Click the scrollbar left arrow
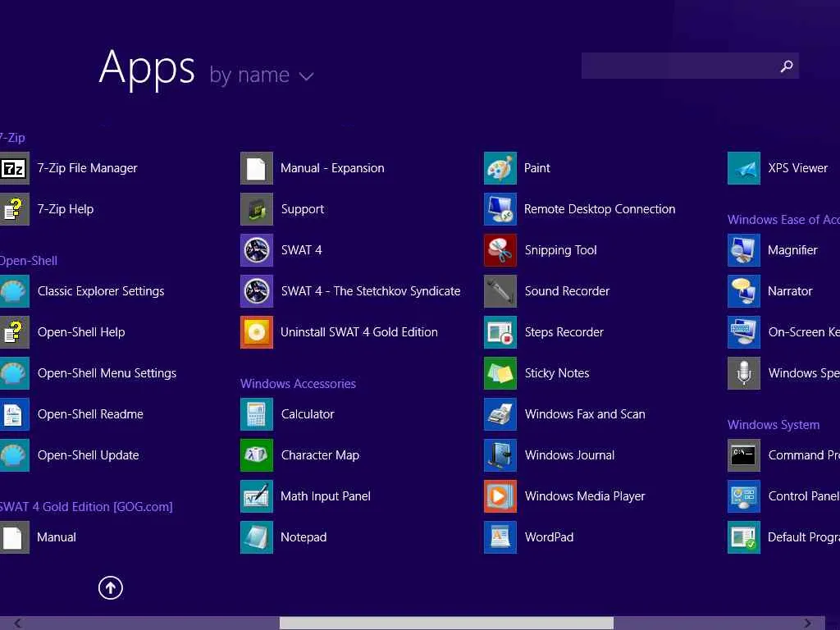Image resolution: width=840 pixels, height=630 pixels. coord(18,623)
